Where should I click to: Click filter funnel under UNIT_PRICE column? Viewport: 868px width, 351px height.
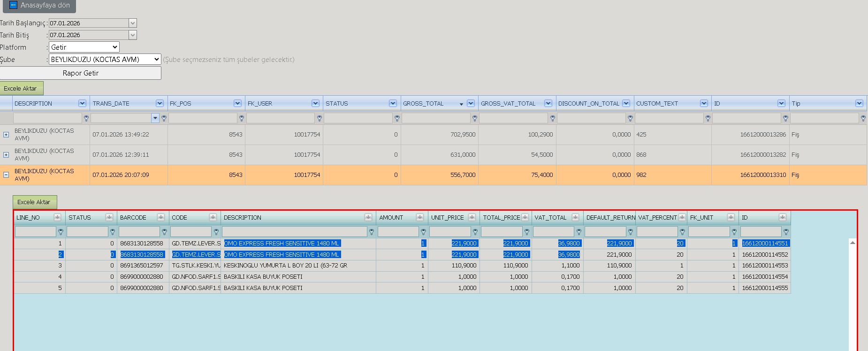pos(475,232)
